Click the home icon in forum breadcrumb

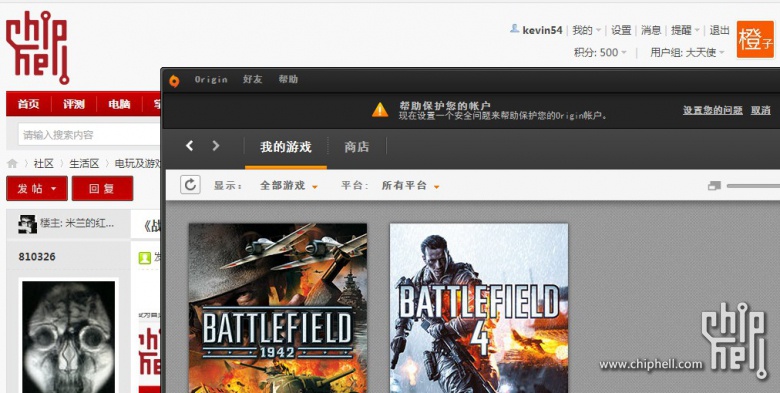[x=12, y=164]
